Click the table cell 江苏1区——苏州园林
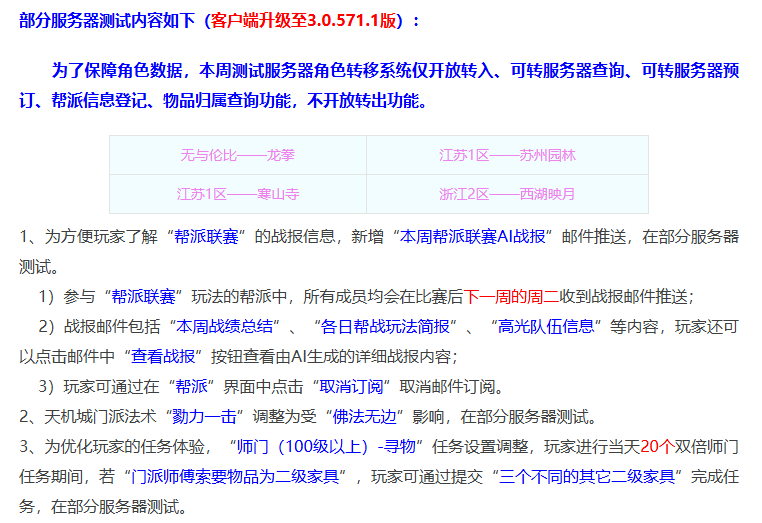The height and width of the screenshot is (523, 762). [507, 155]
